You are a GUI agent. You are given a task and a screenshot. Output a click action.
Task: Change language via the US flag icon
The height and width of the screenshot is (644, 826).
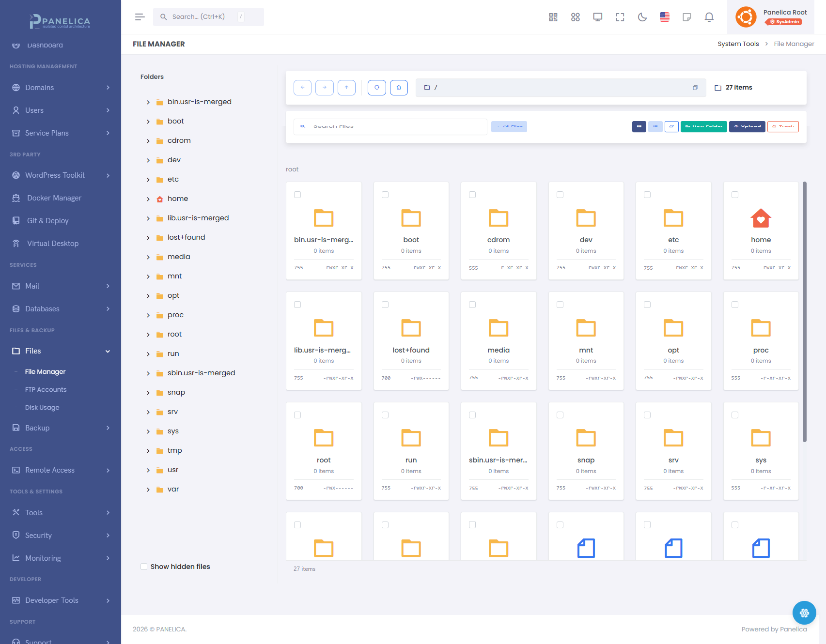pos(664,16)
